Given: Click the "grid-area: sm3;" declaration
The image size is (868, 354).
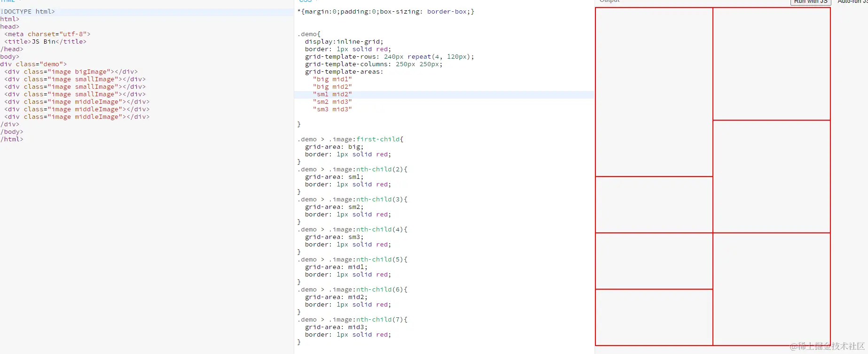Looking at the screenshot, I should point(334,237).
